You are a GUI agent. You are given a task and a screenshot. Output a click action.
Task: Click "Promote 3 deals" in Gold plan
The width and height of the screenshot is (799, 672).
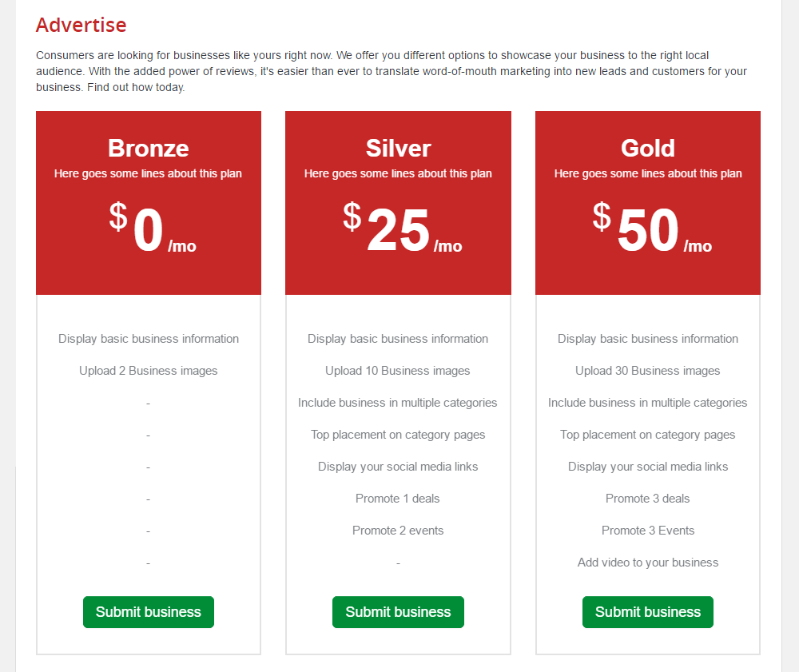[648, 499]
